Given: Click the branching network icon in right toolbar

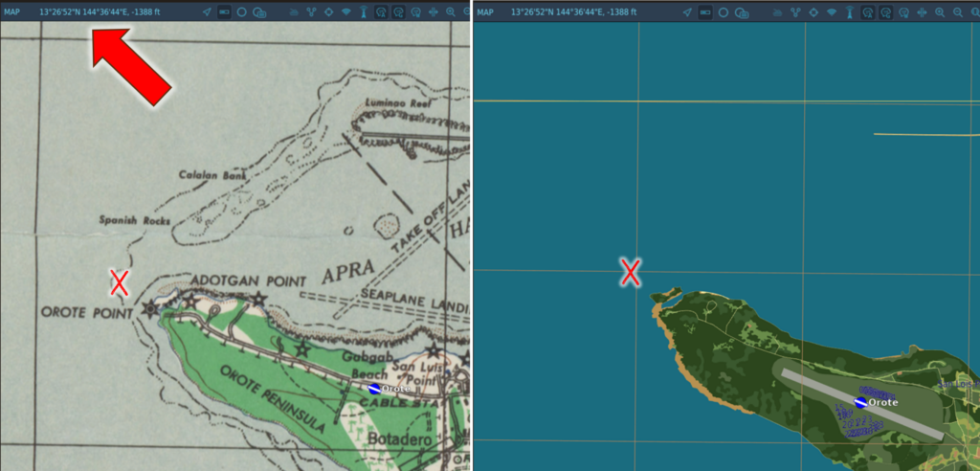Looking at the screenshot, I should pos(795,12).
